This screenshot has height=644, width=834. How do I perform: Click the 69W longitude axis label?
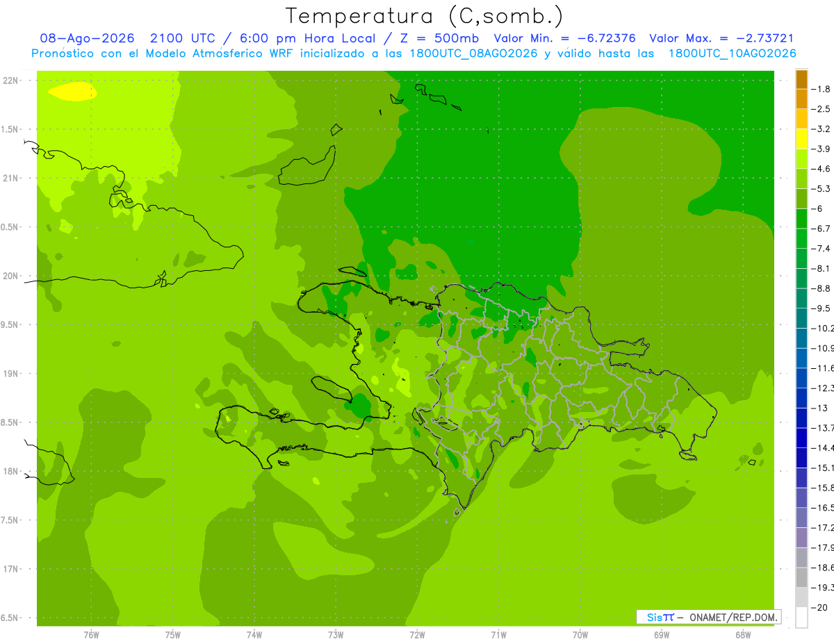tap(661, 635)
